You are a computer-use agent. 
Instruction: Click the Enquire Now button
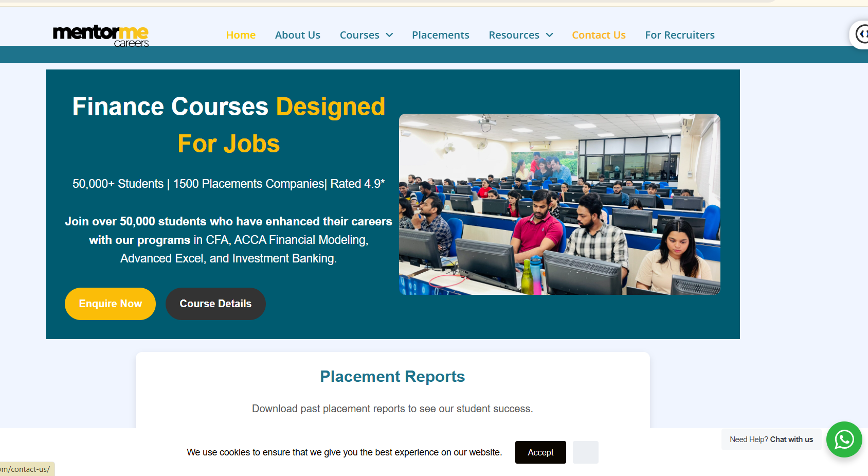point(110,304)
